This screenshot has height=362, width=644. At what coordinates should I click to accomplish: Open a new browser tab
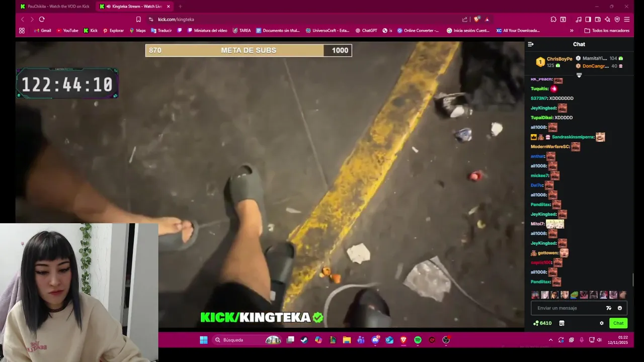(180, 7)
